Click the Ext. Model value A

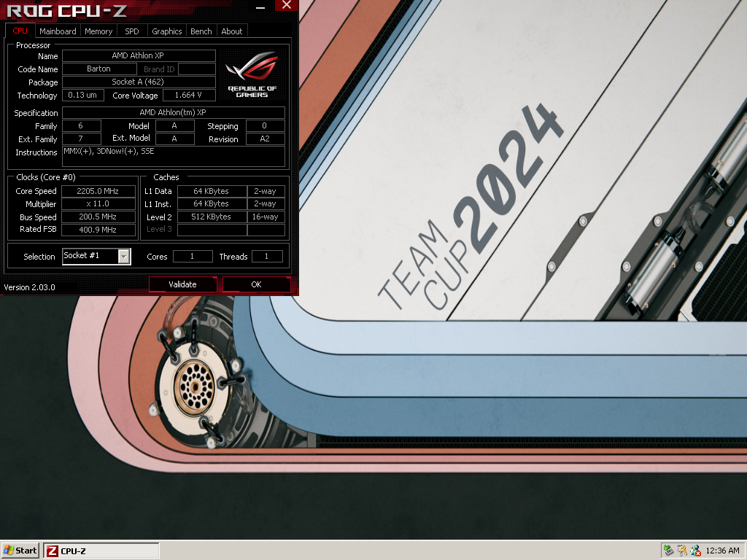(x=175, y=139)
